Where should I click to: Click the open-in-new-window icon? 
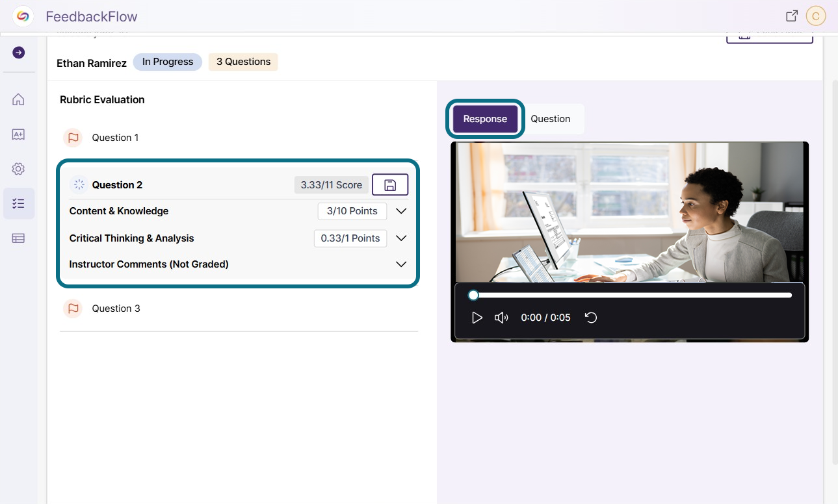(792, 16)
